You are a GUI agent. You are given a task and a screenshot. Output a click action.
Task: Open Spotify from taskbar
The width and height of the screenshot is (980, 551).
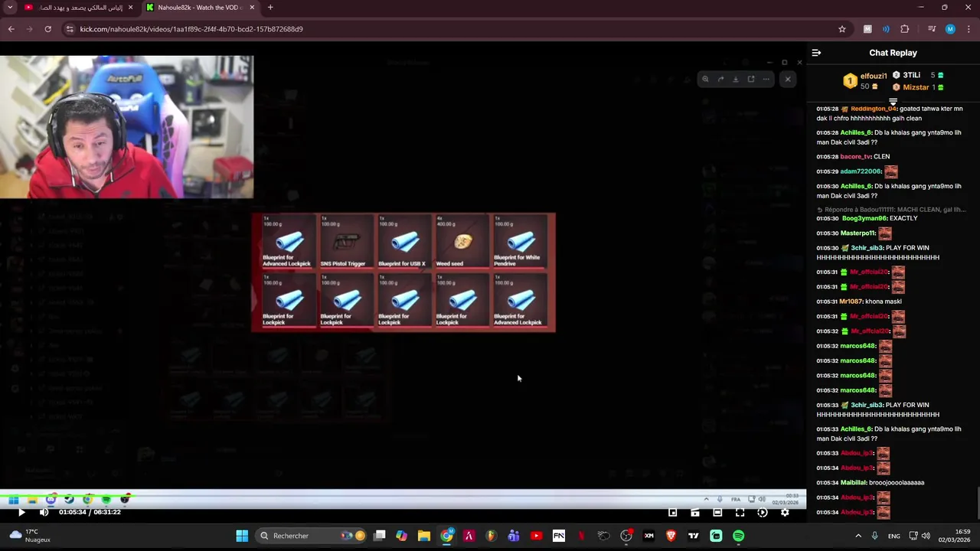pos(738,536)
